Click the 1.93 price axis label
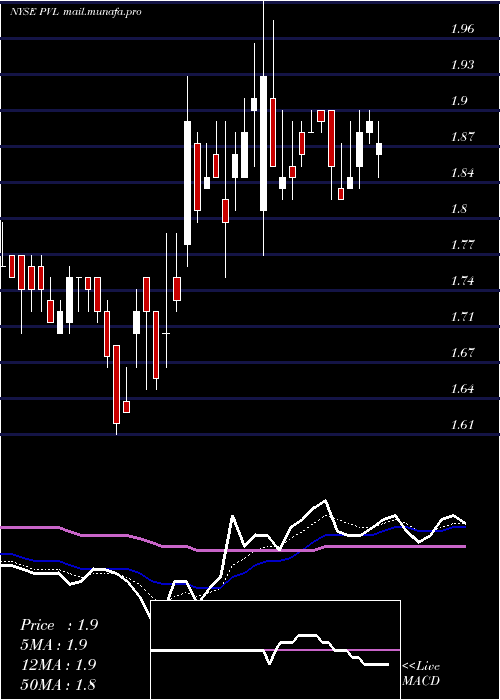 coord(462,65)
